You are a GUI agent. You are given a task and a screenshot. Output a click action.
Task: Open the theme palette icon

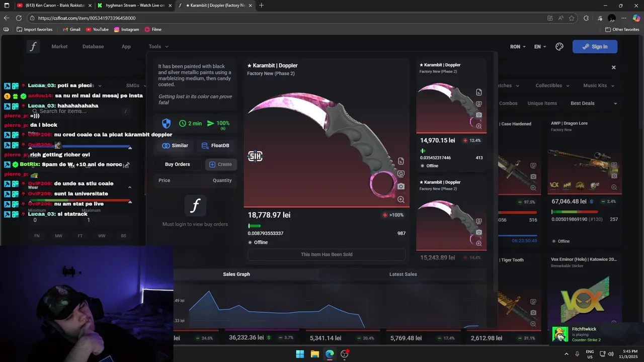pos(559,47)
